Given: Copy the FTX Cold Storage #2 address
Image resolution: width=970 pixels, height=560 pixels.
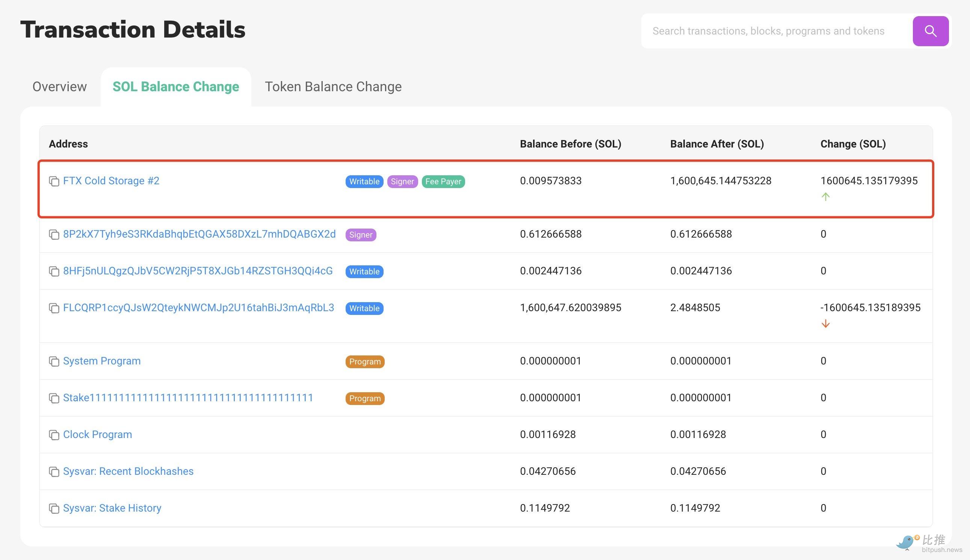Looking at the screenshot, I should coord(54,181).
